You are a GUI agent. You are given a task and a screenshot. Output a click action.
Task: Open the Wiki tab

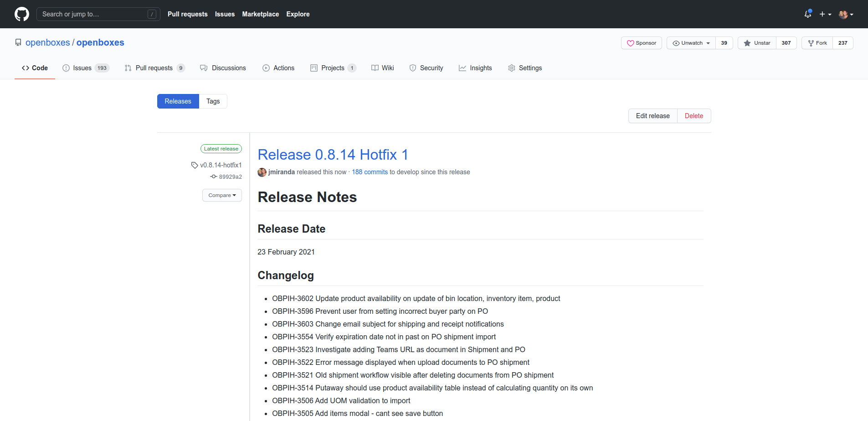383,68
